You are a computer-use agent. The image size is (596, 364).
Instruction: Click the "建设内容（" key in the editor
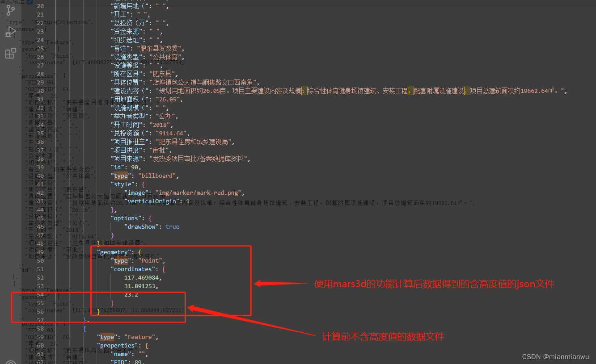[x=131, y=91]
